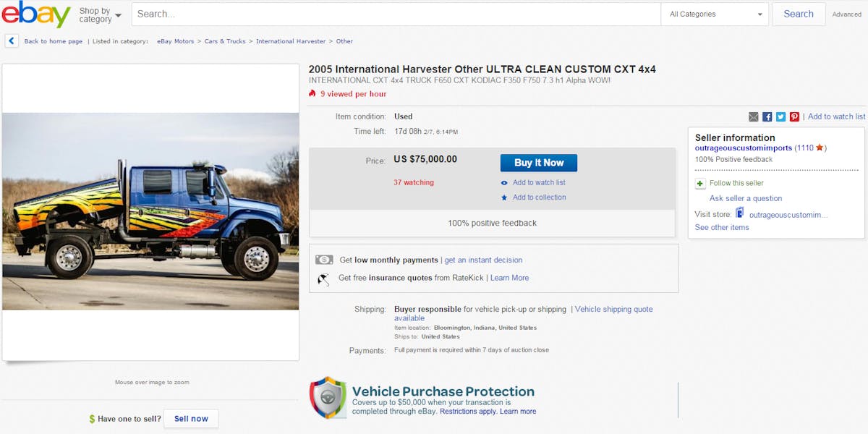Share listing on Facebook
This screenshot has height=434, width=868.
pyautogui.click(x=767, y=116)
